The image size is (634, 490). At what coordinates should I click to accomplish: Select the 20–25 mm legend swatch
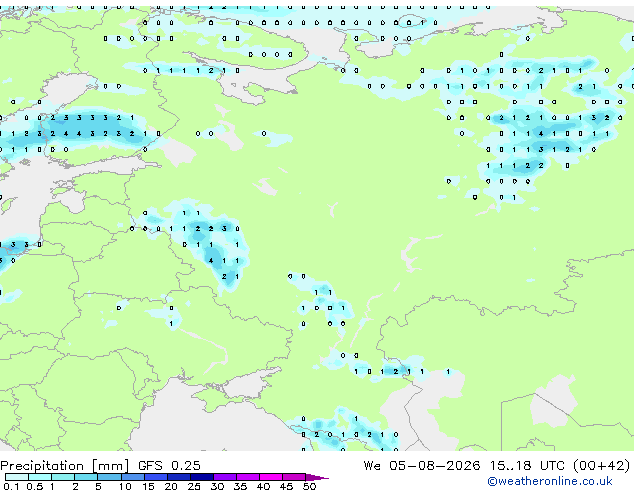tap(179, 477)
